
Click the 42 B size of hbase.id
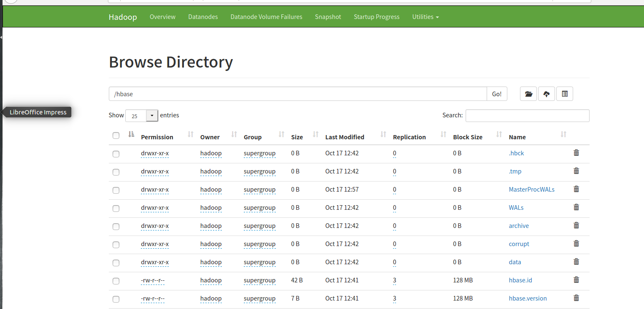[297, 280]
